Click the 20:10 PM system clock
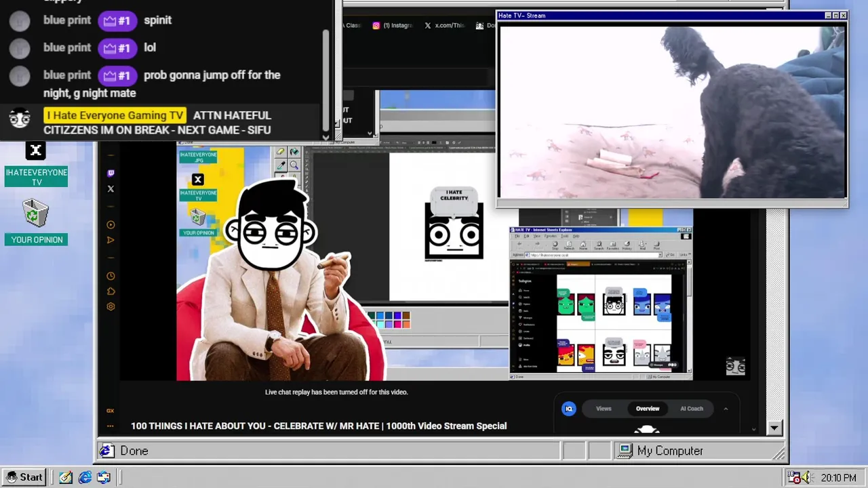Viewport: 868px width, 488px height. click(838, 478)
